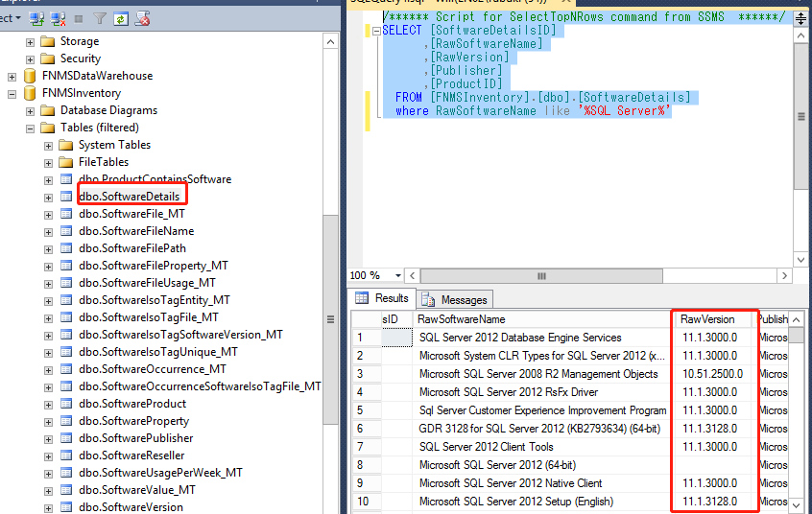Viewport: 812px width, 514px height.
Task: Switch to the Results tab
Action: click(383, 298)
